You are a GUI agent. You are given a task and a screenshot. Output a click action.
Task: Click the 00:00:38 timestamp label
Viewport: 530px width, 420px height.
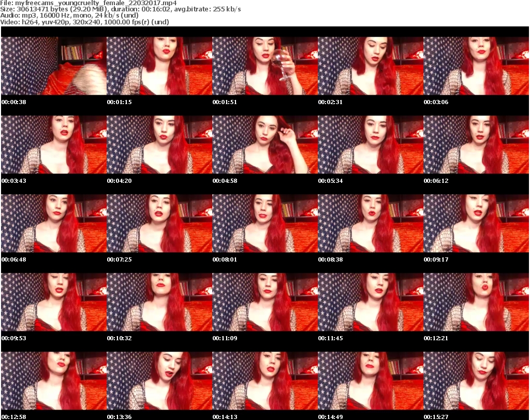pyautogui.click(x=14, y=102)
